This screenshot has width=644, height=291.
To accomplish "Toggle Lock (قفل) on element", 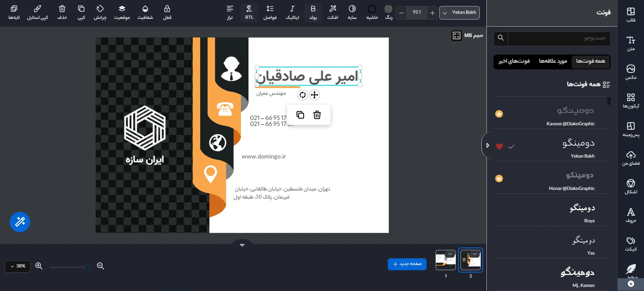I will coord(167,12).
